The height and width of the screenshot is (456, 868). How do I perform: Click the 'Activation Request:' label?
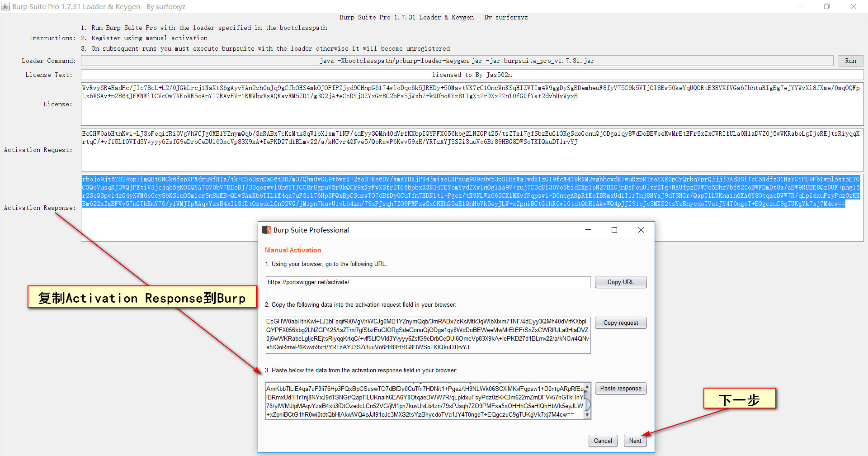pyautogui.click(x=38, y=150)
